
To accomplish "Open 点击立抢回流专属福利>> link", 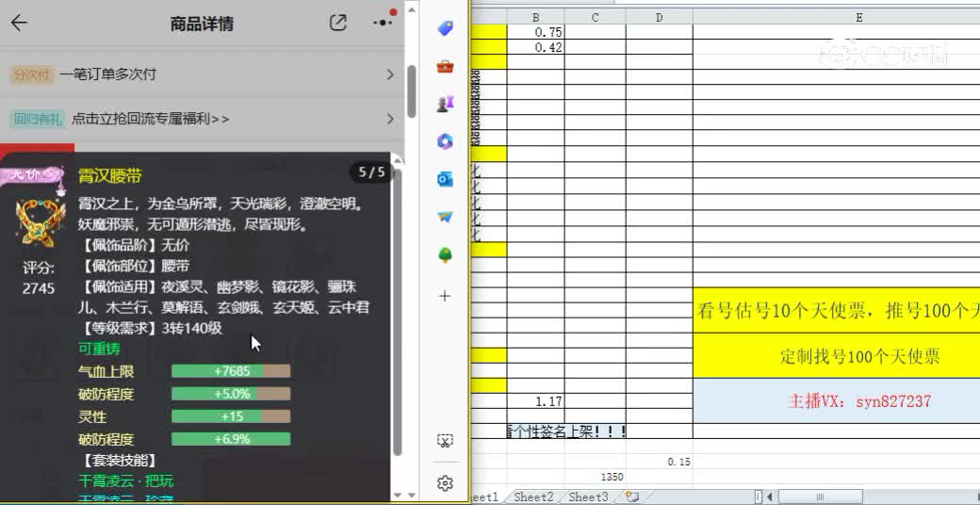I will pyautogui.click(x=151, y=119).
